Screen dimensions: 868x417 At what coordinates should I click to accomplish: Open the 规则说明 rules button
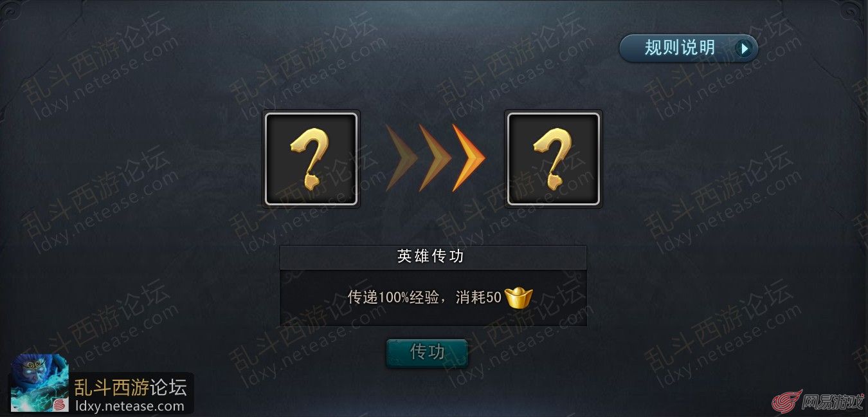[x=689, y=48]
